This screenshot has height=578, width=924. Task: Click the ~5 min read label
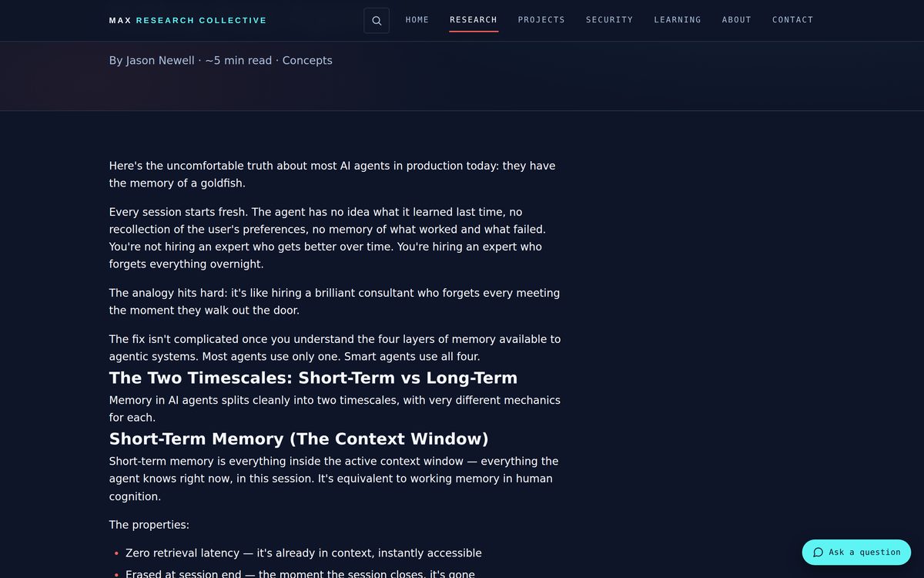pyautogui.click(x=238, y=60)
